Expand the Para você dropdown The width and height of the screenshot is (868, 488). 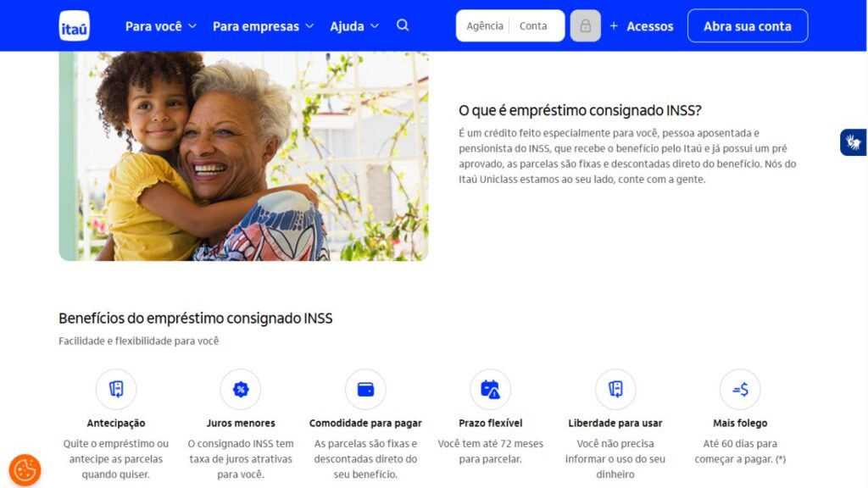pyautogui.click(x=160, y=26)
